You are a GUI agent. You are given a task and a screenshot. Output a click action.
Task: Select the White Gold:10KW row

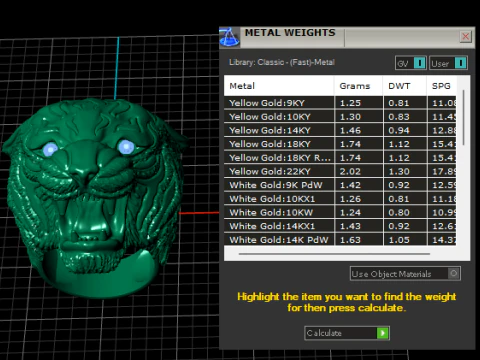coord(340,212)
